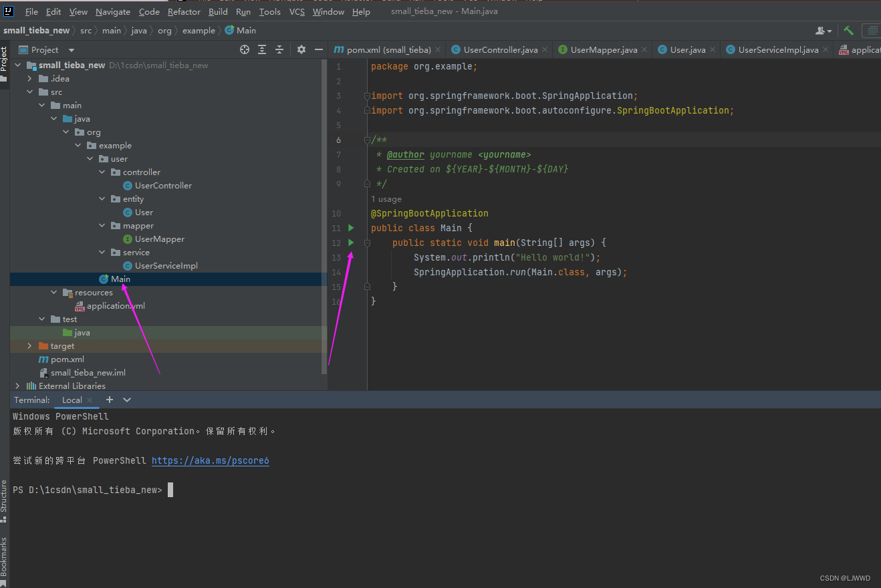This screenshot has height=588, width=881.
Task: Collapse the resources folder
Action: (x=53, y=293)
